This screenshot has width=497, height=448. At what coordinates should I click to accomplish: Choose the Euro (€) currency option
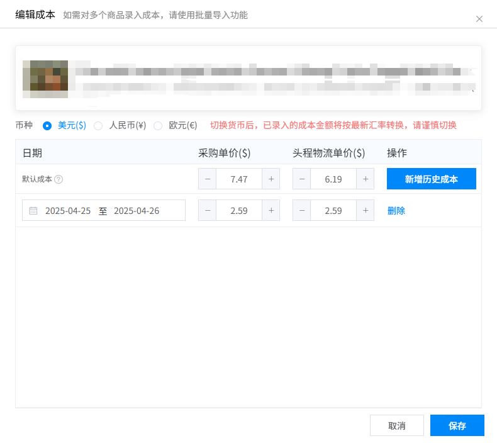click(158, 125)
